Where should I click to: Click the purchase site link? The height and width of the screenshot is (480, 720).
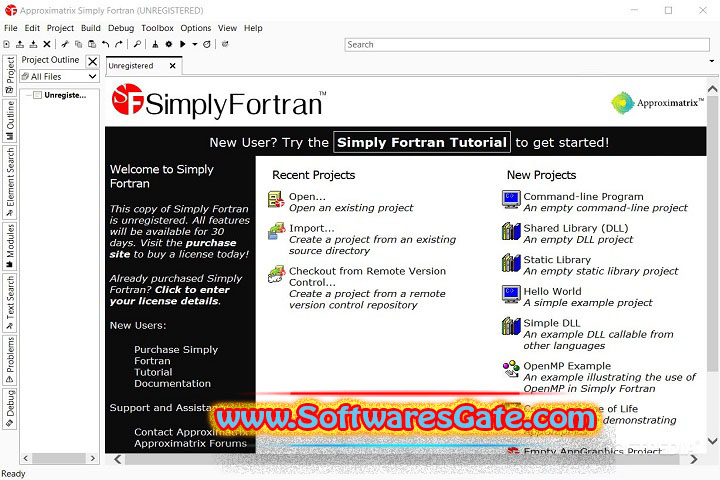173,248
